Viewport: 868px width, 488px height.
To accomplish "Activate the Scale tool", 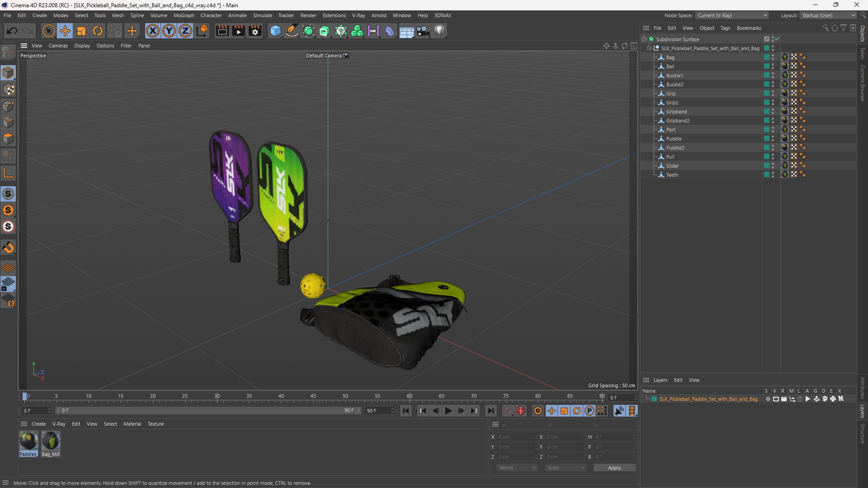I will (81, 31).
